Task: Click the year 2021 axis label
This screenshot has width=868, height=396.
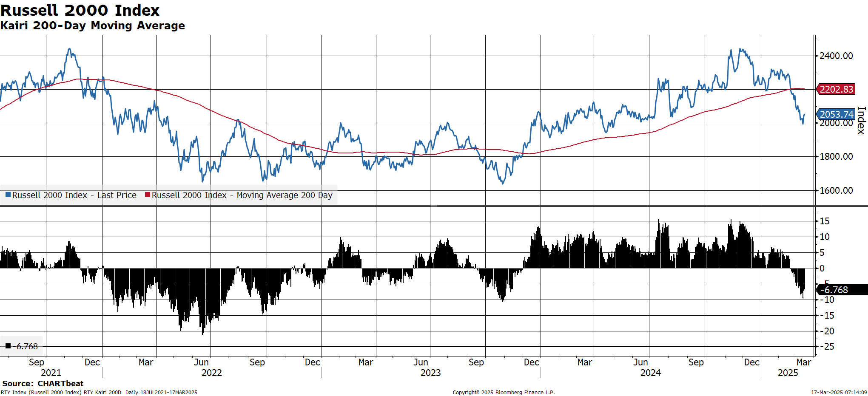Action: (51, 373)
